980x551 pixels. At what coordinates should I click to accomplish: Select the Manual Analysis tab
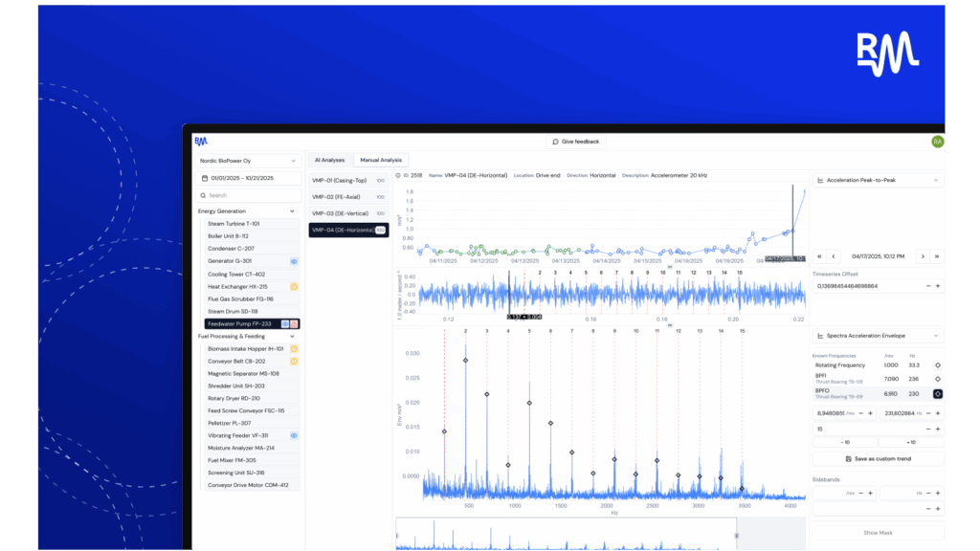coord(380,160)
